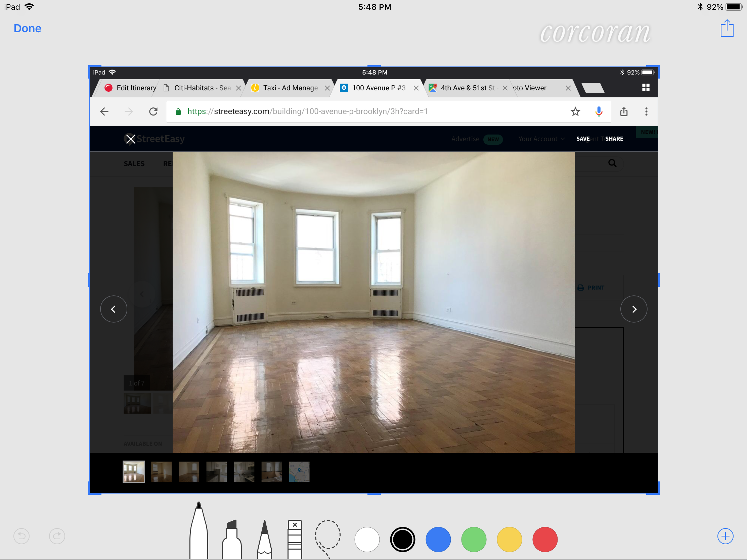747x560 pixels.
Task: Go to next photo with right chevron
Action: point(633,309)
